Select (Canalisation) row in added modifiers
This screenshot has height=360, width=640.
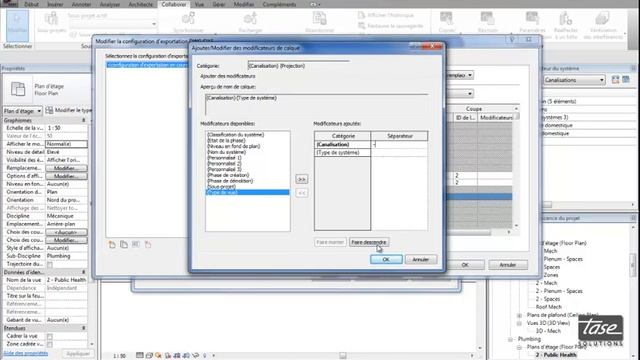pyautogui.click(x=342, y=144)
